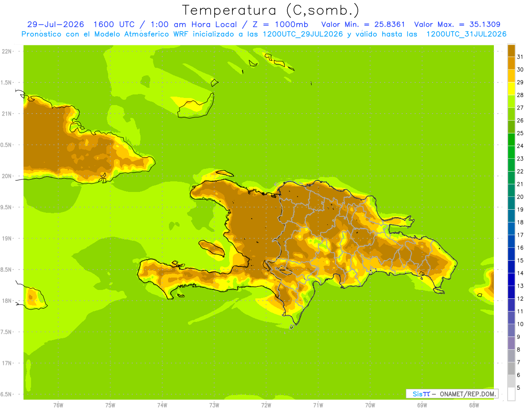Click the "22N" latitude label
This screenshot has height=411, width=532.
(x=7, y=51)
